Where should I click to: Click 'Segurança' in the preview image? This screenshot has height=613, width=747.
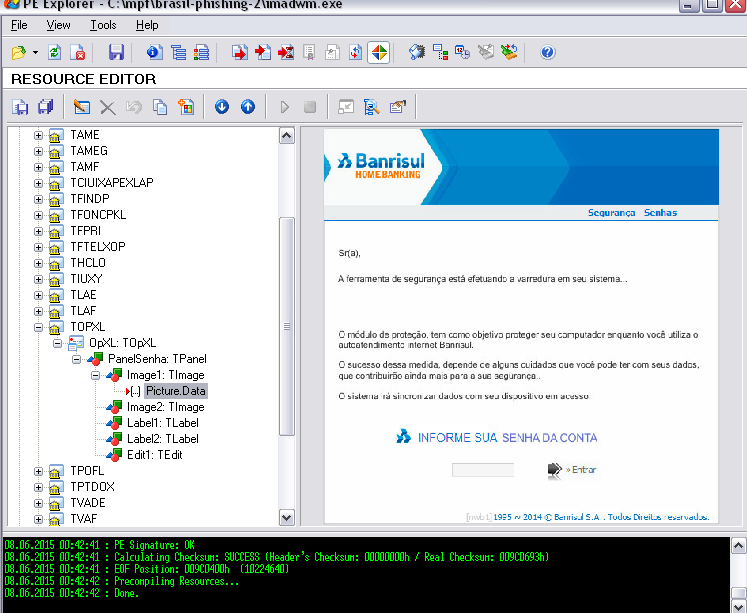click(x=611, y=213)
